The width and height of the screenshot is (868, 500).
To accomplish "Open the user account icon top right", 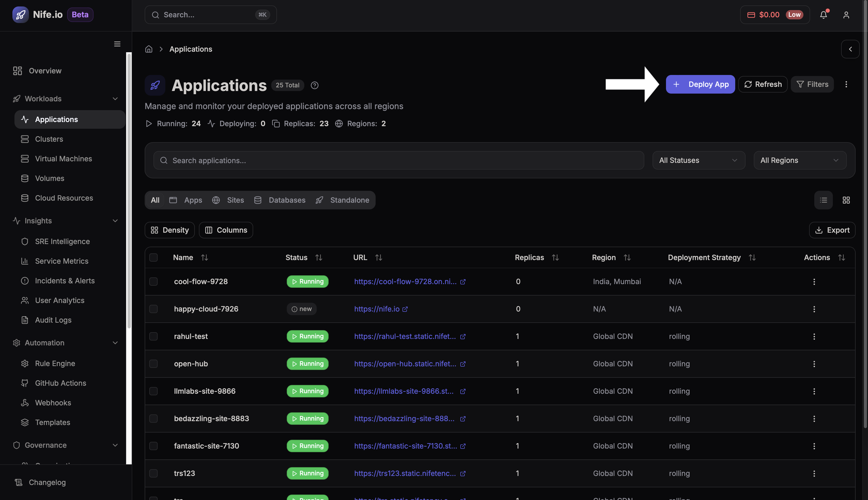I will pyautogui.click(x=846, y=15).
